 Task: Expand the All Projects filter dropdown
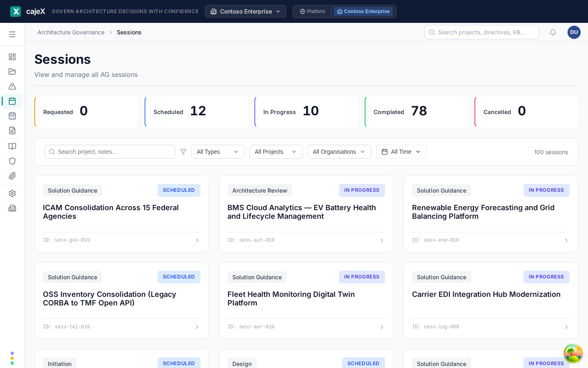(276, 152)
